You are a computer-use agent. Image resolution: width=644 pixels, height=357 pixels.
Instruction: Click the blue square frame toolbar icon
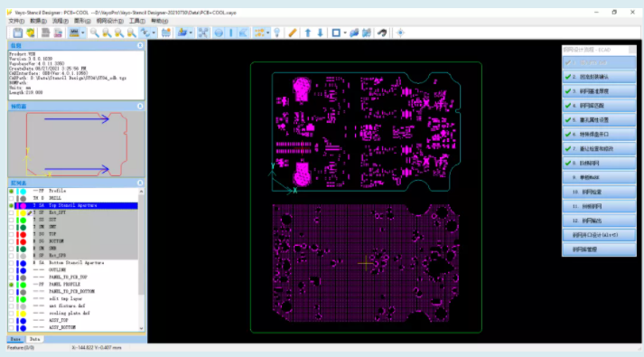336,33
